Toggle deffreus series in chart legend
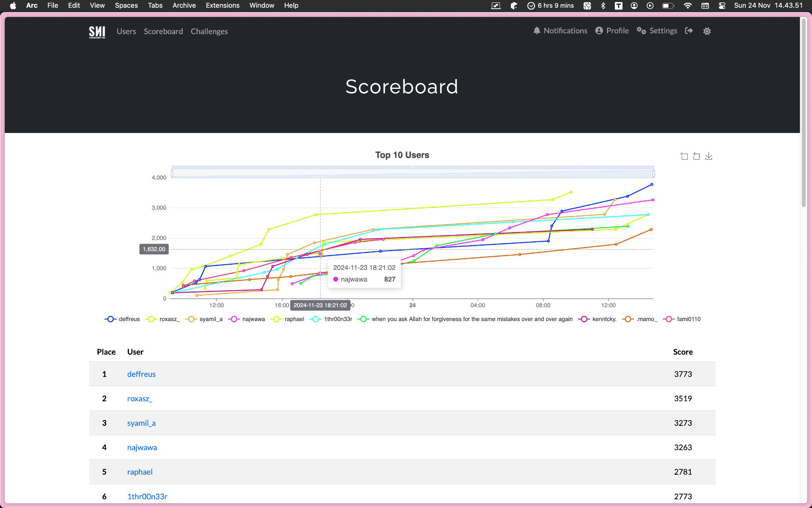Viewport: 812px width, 508px height. click(123, 319)
